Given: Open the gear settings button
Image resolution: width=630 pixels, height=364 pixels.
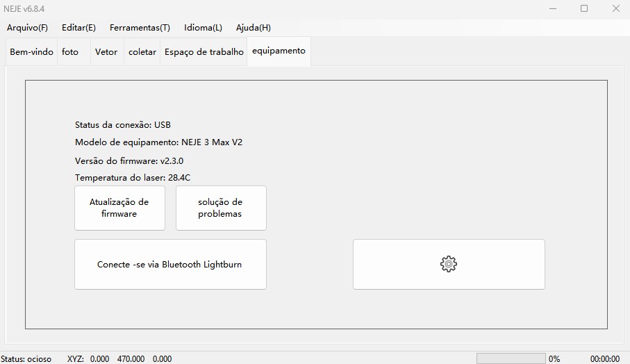Looking at the screenshot, I should [x=449, y=264].
